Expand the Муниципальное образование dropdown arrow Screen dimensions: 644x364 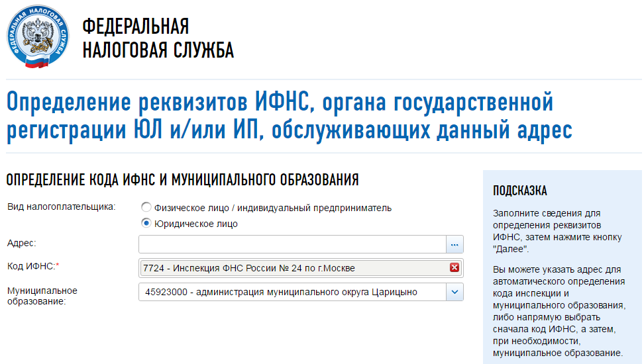pos(455,292)
